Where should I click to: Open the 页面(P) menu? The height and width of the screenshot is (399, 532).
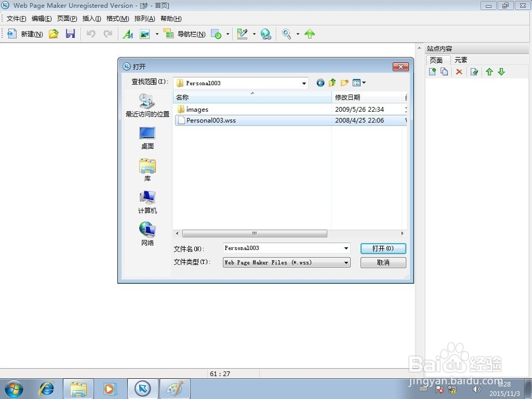pyautogui.click(x=67, y=18)
